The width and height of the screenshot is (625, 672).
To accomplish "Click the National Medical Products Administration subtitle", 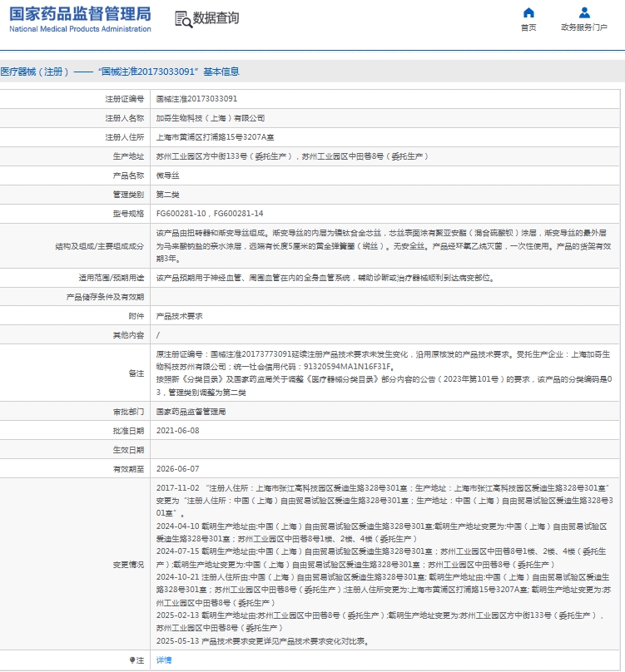I will click(80, 29).
